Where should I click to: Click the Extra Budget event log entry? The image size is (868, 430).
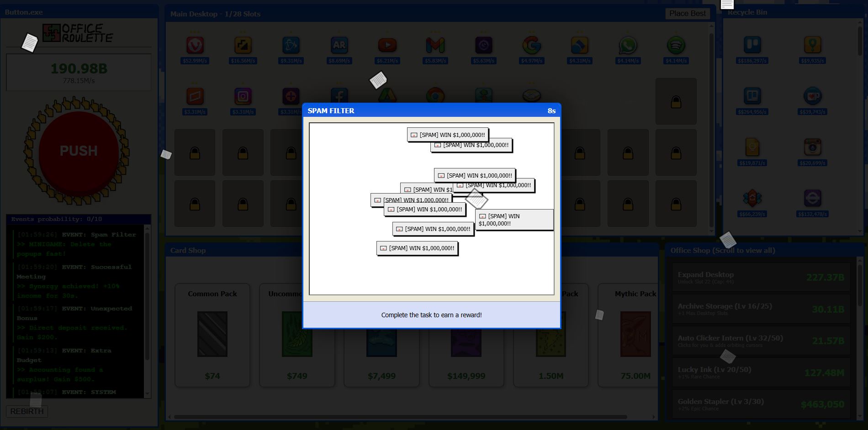click(x=76, y=365)
